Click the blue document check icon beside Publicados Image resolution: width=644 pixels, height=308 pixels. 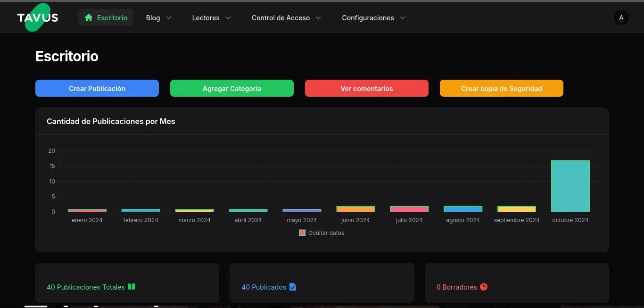coord(293,287)
